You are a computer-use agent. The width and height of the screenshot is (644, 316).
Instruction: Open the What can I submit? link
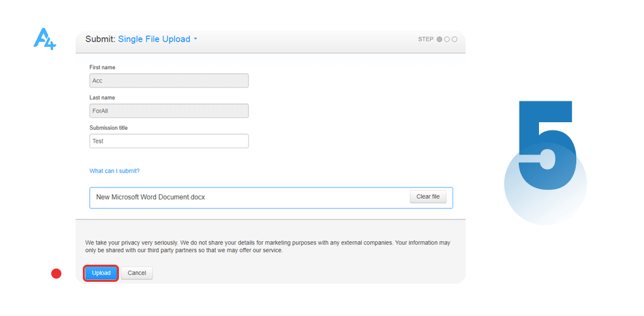click(x=115, y=171)
